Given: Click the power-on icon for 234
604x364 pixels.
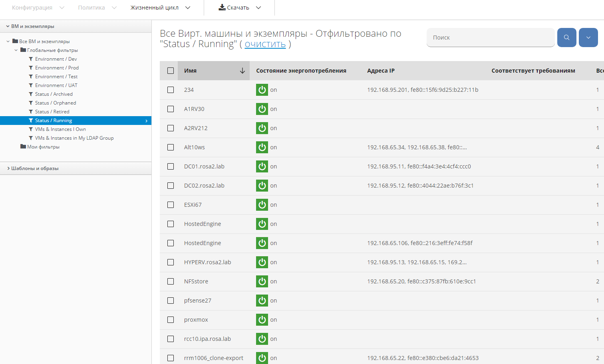Looking at the screenshot, I should 262,90.
